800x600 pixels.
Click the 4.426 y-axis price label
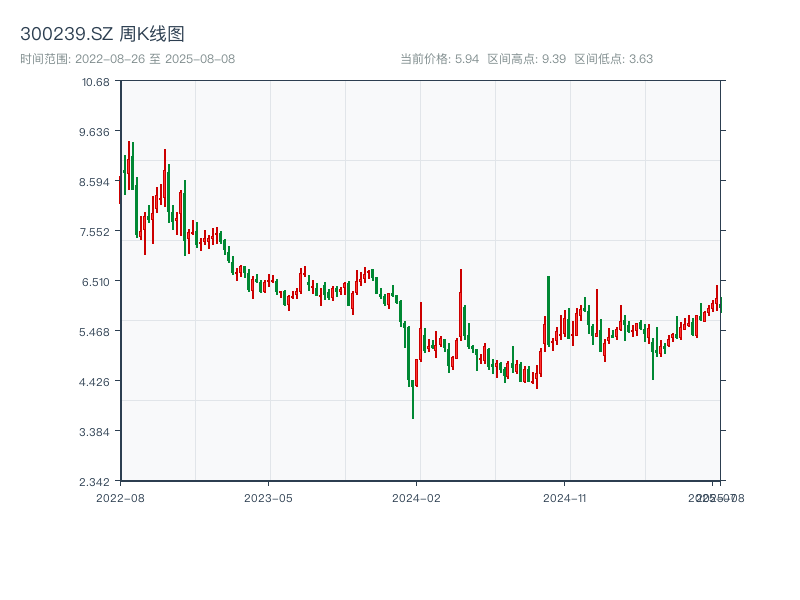click(96, 381)
